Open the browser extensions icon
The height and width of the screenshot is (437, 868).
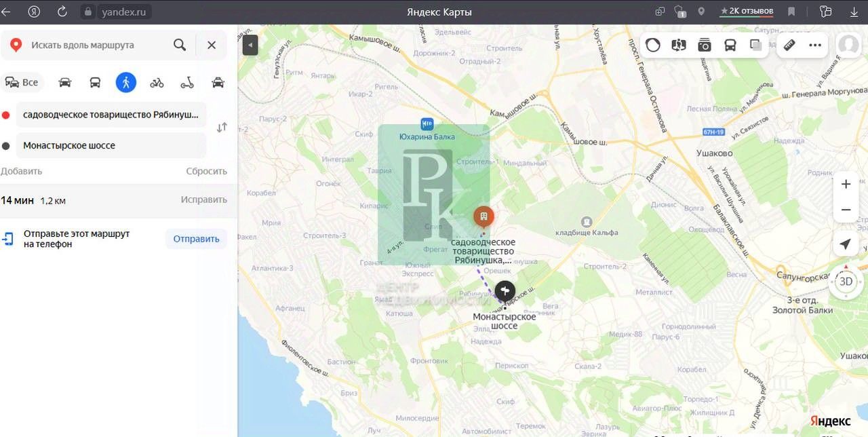825,12
